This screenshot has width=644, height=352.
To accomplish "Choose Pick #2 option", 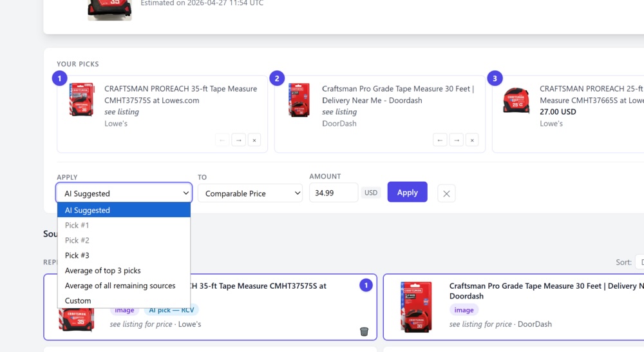I will point(124,240).
